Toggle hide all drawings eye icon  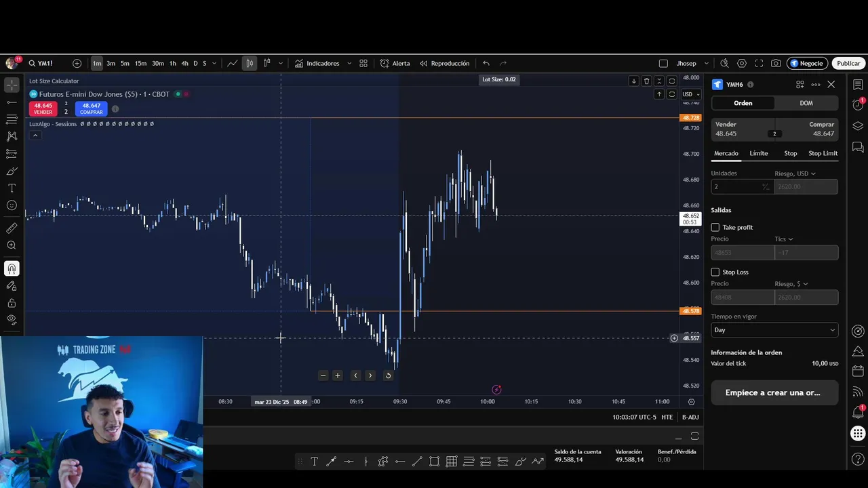click(12, 319)
